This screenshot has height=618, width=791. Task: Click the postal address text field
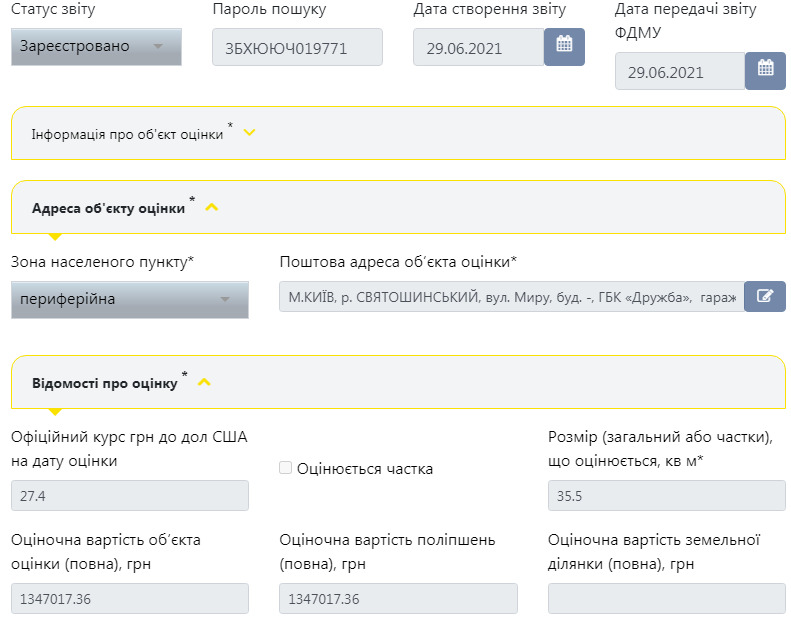pos(511,296)
